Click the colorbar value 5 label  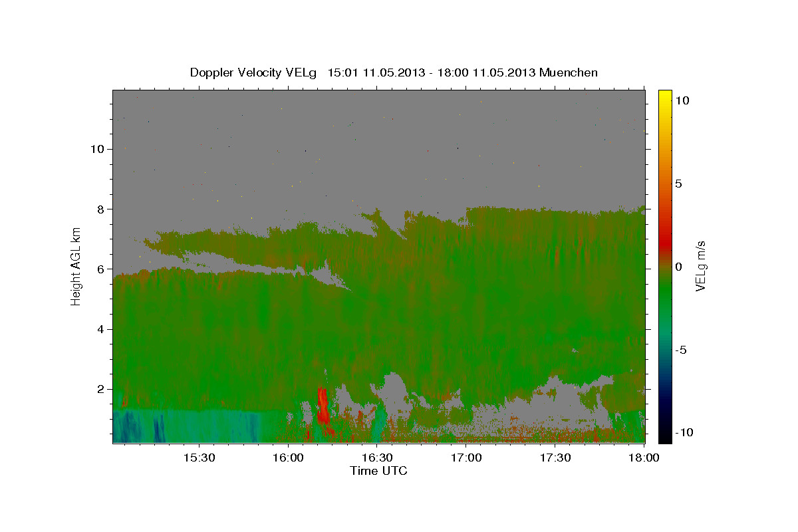[x=678, y=183]
